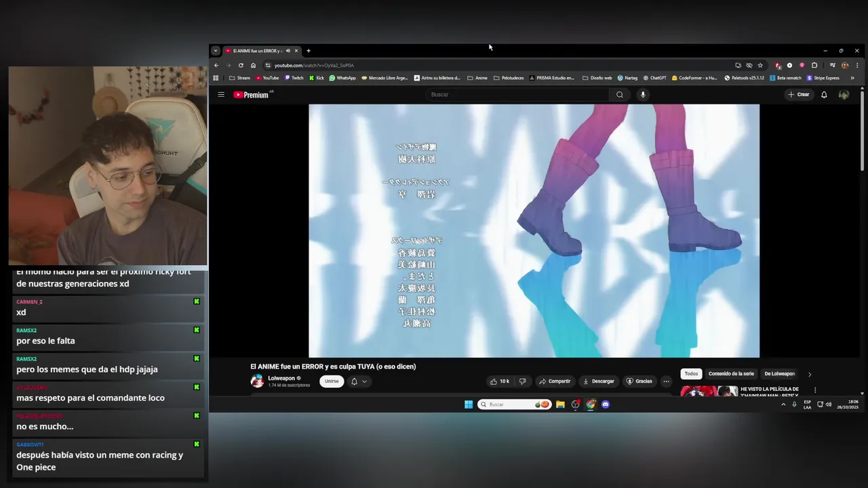The height and width of the screenshot is (488, 868).
Task: Click the site information icon in address bar
Action: pyautogui.click(x=268, y=65)
